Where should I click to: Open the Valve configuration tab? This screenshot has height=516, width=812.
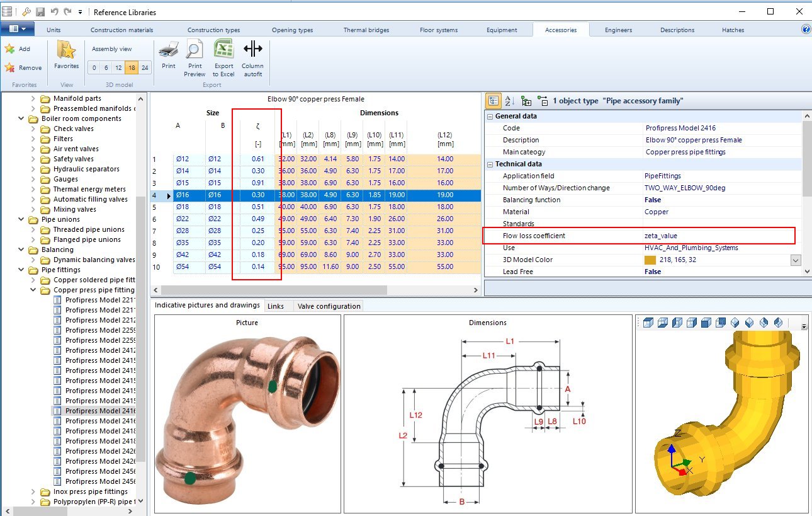click(329, 306)
